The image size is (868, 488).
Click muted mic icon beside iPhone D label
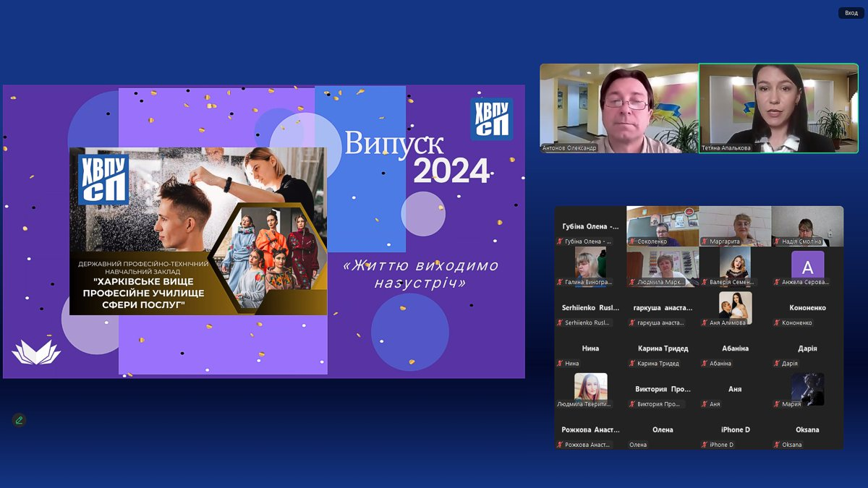click(705, 445)
